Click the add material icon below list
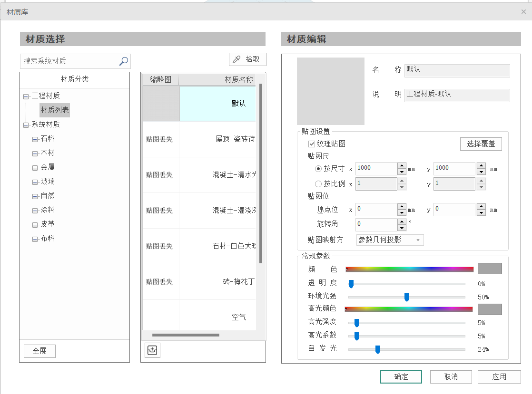 (152, 350)
